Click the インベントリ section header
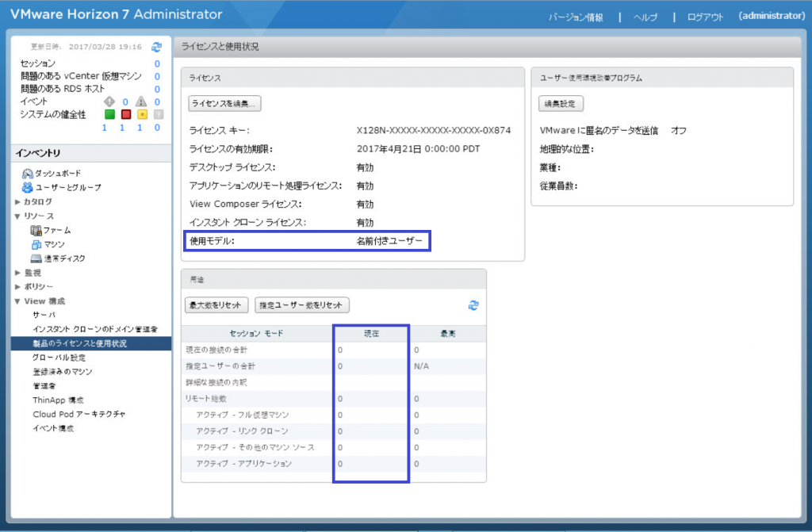Viewport: 812px width, 532px height. coord(91,153)
